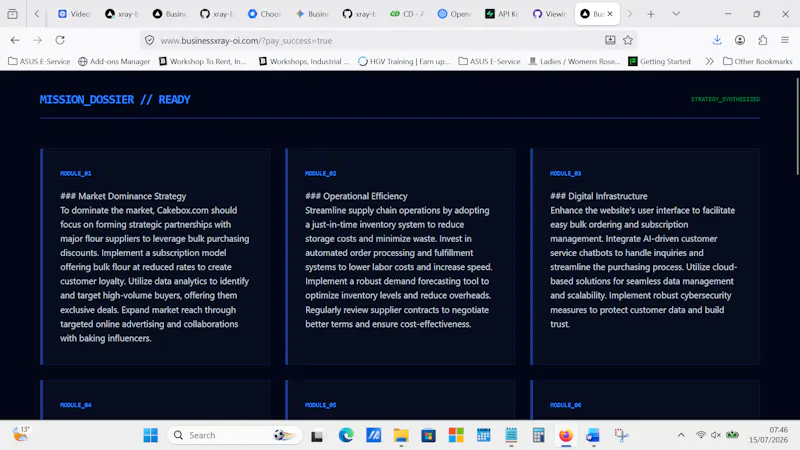Show hidden system tray icons
The image size is (800, 450).
pos(681,435)
